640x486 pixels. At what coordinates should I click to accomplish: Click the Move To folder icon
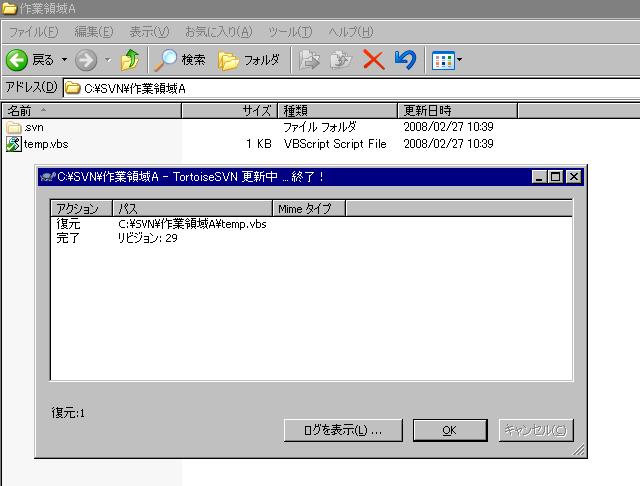pyautogui.click(x=309, y=60)
